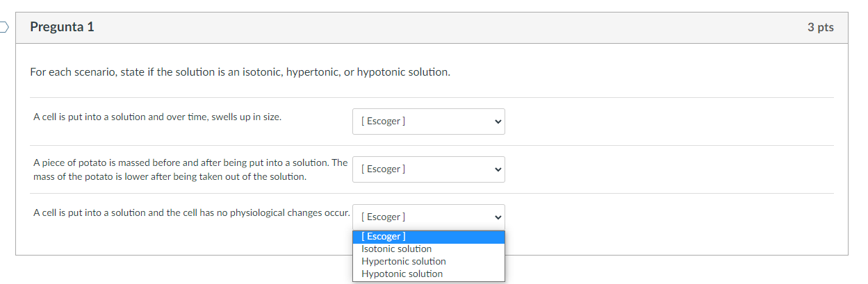The width and height of the screenshot is (868, 284).
Task: Pick "Hypotonic solution" in the open list
Action: [x=402, y=274]
